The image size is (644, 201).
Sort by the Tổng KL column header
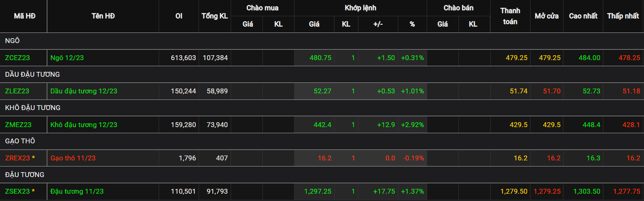click(x=215, y=16)
